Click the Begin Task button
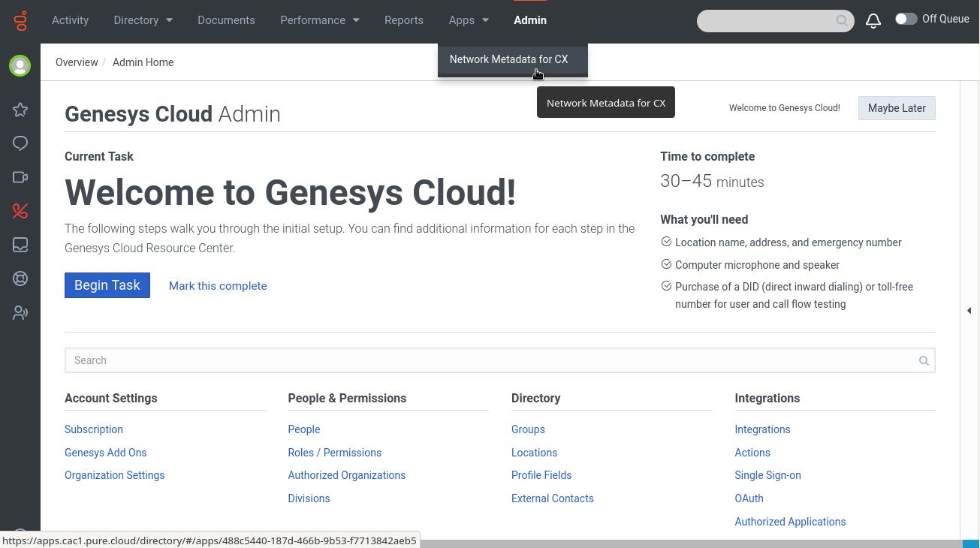This screenshot has width=980, height=548. tap(107, 285)
